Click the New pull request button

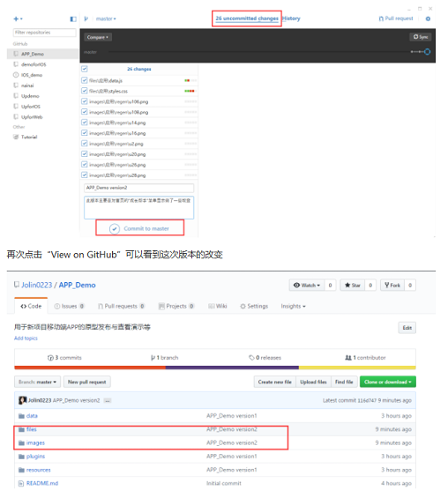[86, 382]
